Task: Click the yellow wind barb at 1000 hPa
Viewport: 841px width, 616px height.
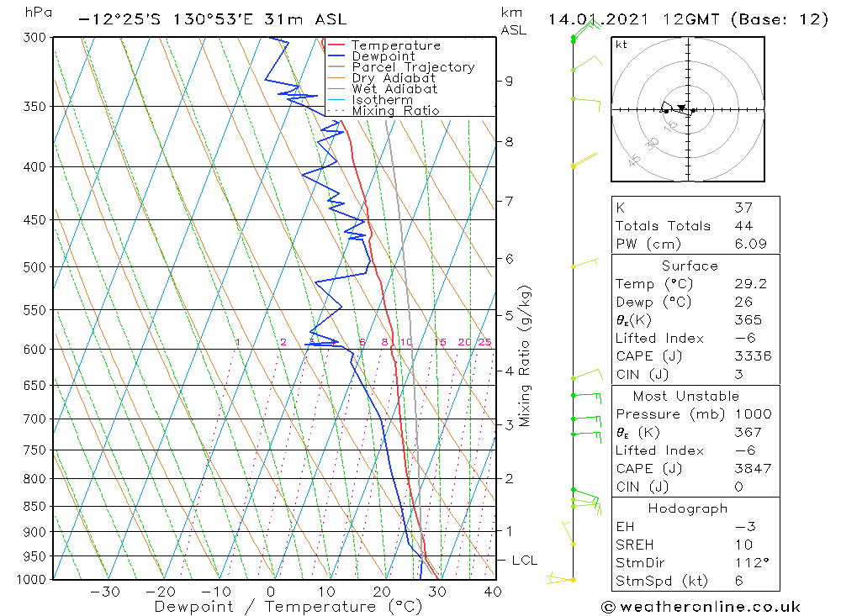Action: tap(560, 579)
